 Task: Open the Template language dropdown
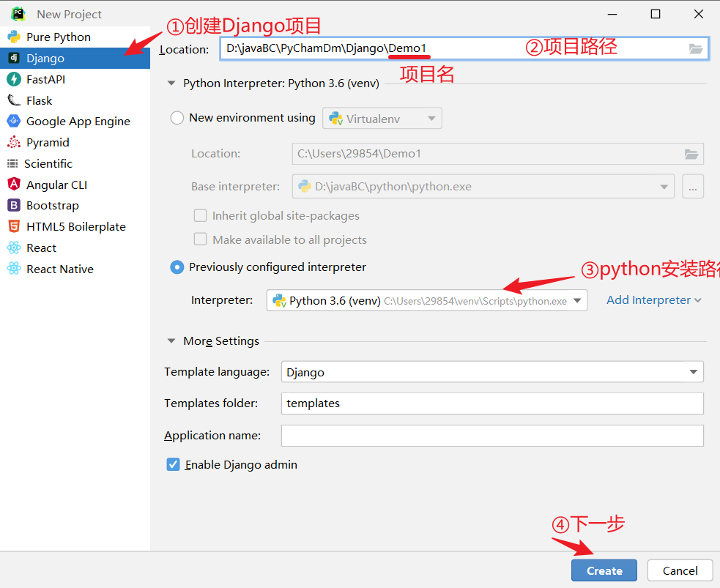693,371
